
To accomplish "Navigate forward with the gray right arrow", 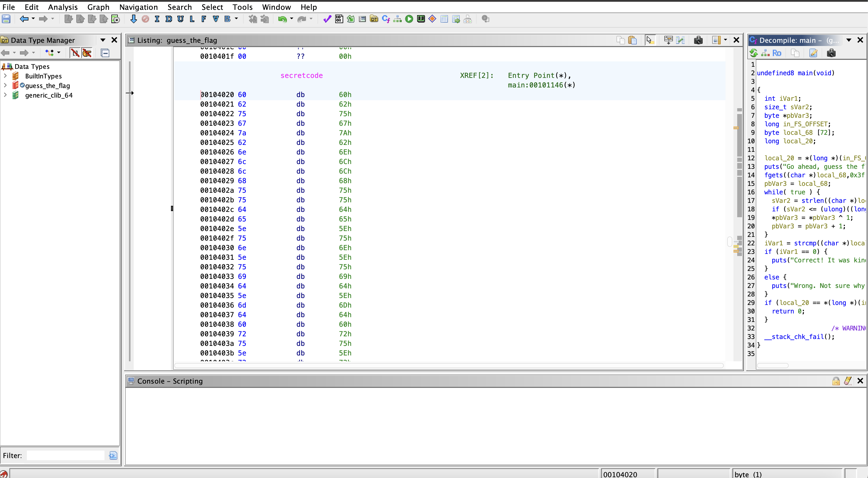I will pyautogui.click(x=43, y=19).
